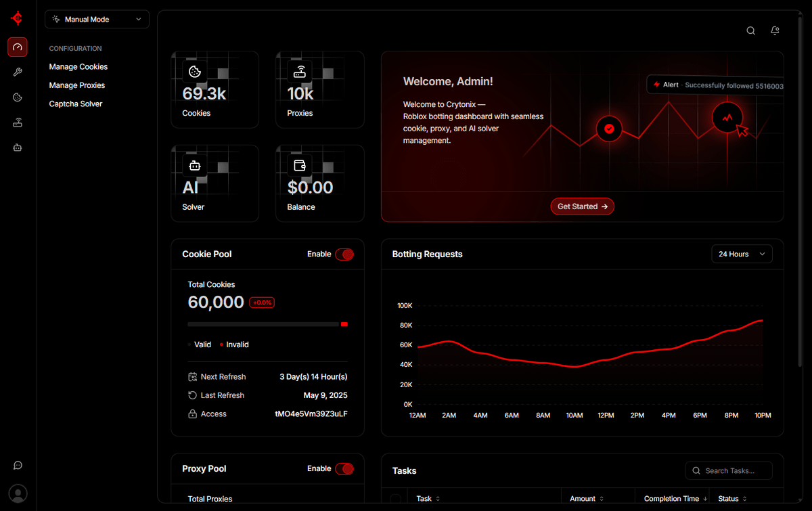Open the user profile avatar
Screen dimensions: 812x511
(18, 493)
